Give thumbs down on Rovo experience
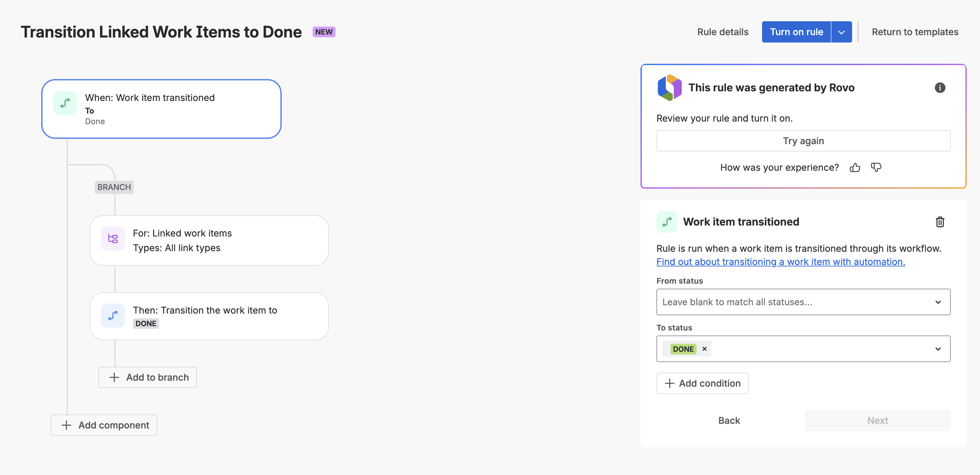This screenshot has height=475, width=980. click(876, 167)
